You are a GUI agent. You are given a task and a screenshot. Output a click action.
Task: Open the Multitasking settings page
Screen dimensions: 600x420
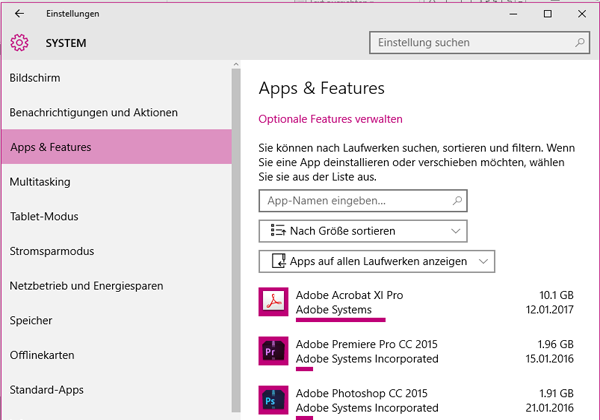point(117,182)
